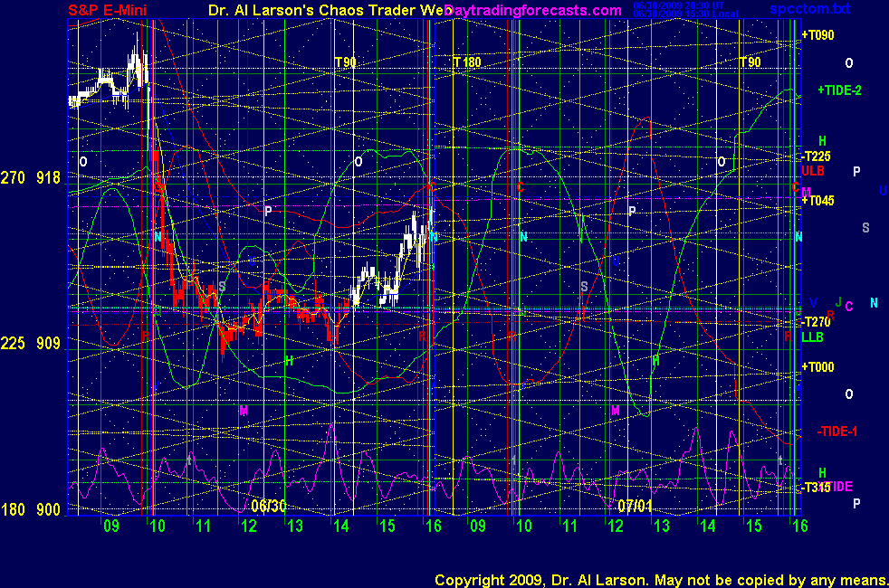
Task: Select the red -TIDE-1 legend label
Action: click(x=836, y=432)
